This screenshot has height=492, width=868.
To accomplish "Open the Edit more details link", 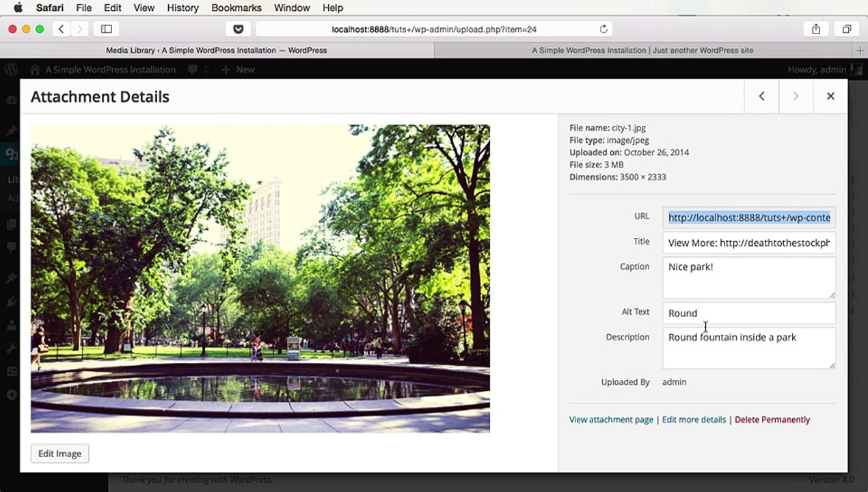I will (x=694, y=420).
